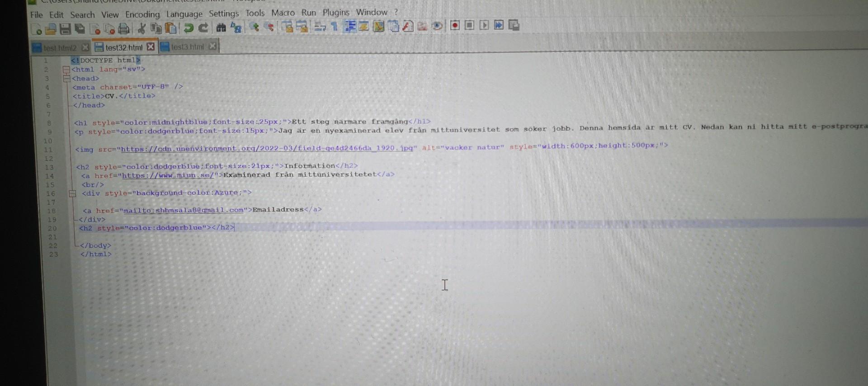This screenshot has width=868, height=386.
Task: Save the current file with floppy icon
Action: (x=66, y=28)
